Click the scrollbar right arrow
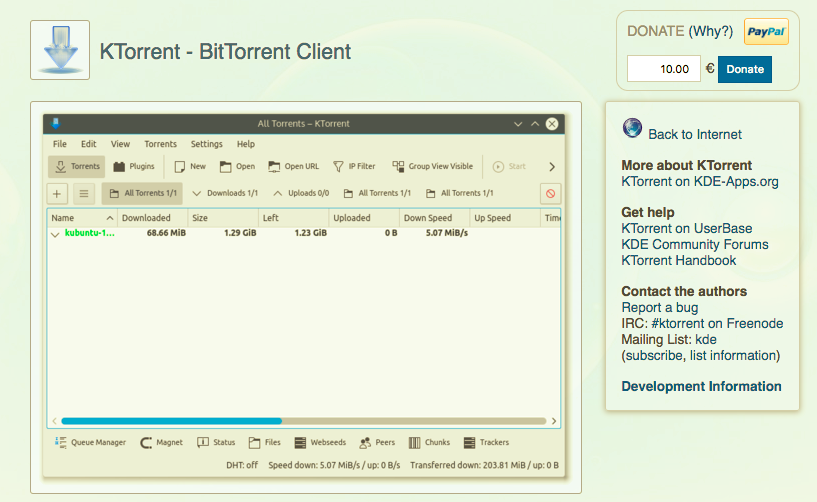Image resolution: width=817 pixels, height=502 pixels. (x=554, y=421)
